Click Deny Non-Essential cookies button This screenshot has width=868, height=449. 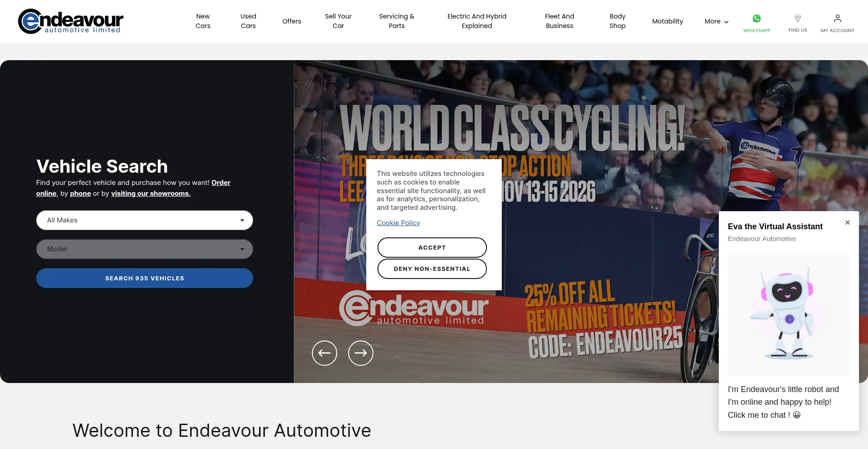click(x=432, y=269)
